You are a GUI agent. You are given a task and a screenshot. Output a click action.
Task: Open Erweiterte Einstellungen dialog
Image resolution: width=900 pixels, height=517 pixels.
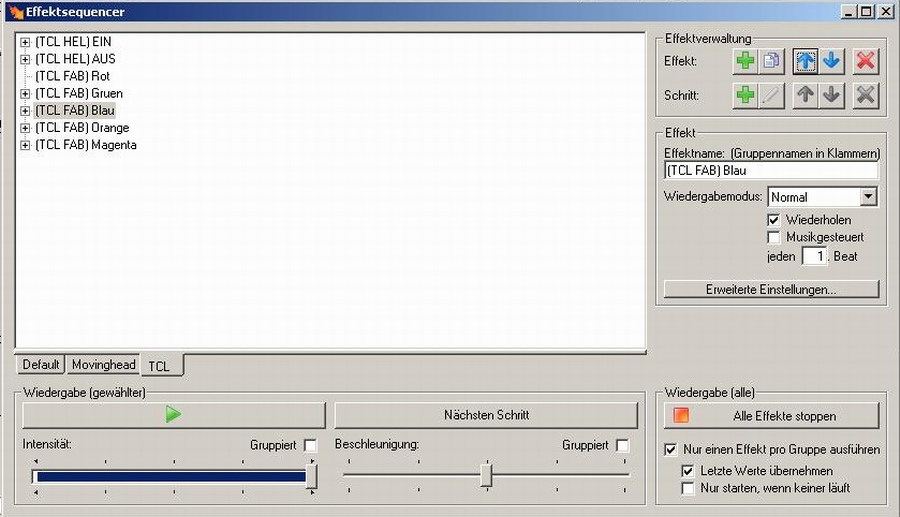tap(771, 289)
